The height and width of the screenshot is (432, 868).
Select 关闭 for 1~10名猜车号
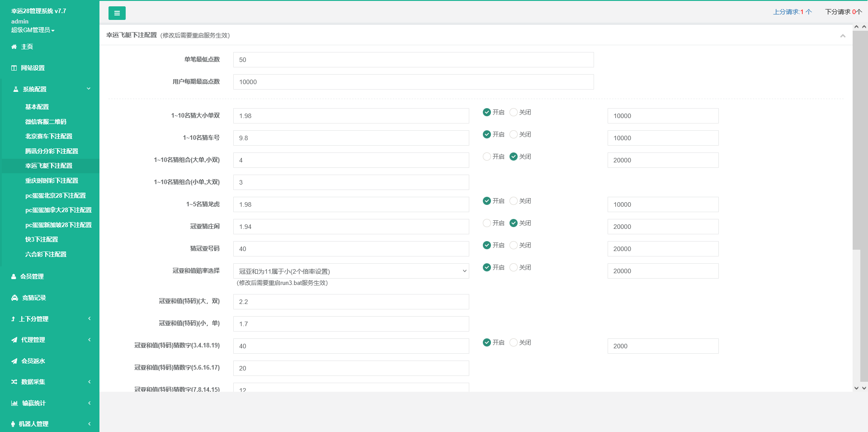point(514,134)
